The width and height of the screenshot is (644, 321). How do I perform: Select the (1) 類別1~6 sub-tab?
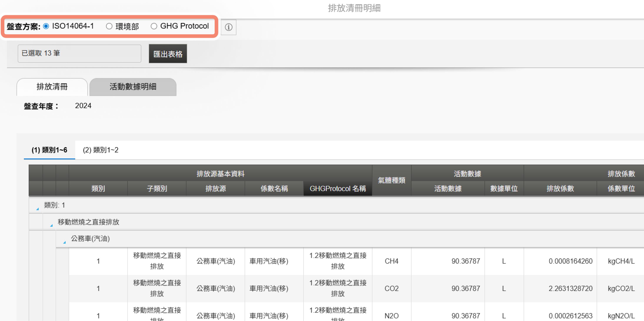[x=49, y=150]
